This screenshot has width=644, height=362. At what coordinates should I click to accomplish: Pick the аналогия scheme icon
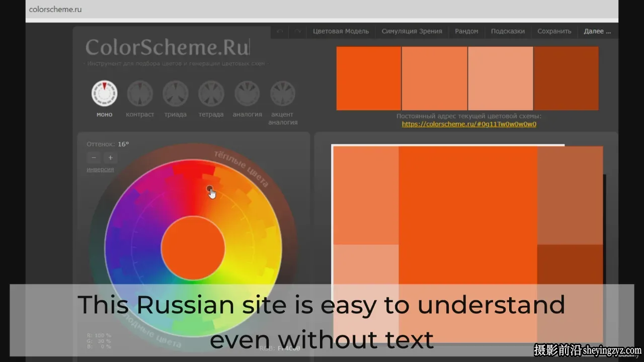pyautogui.click(x=247, y=94)
